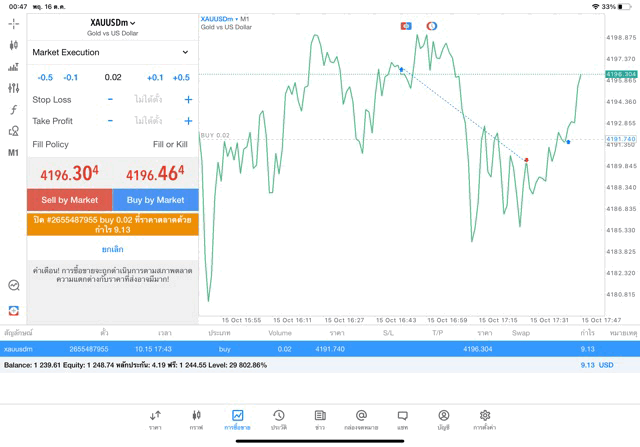Open the mailbox @ tab

(x=361, y=419)
